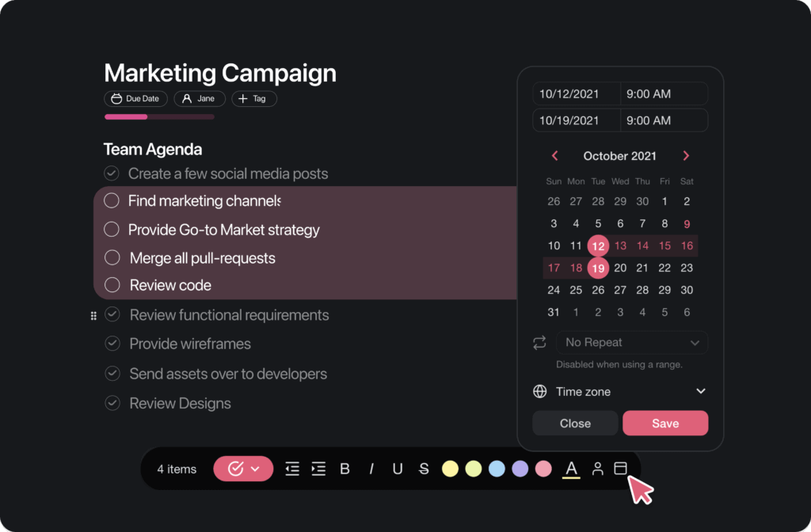Save the selected date range
811x532 pixels.
[x=664, y=424]
